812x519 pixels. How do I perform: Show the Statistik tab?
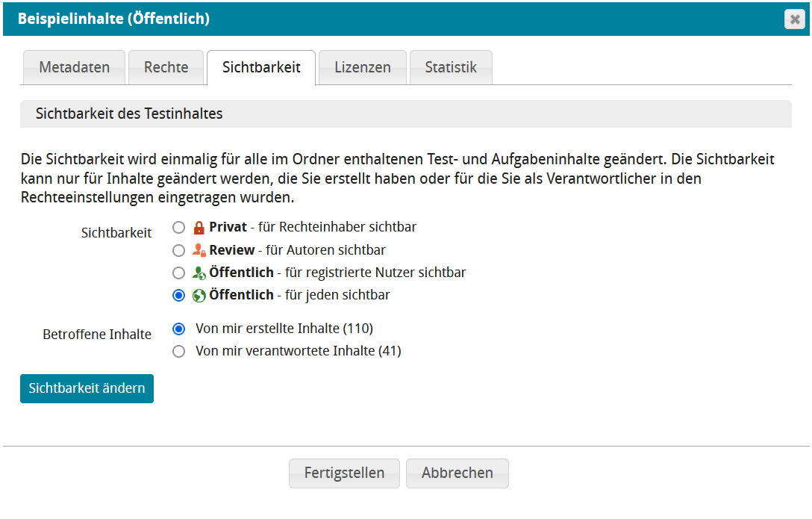pos(451,67)
